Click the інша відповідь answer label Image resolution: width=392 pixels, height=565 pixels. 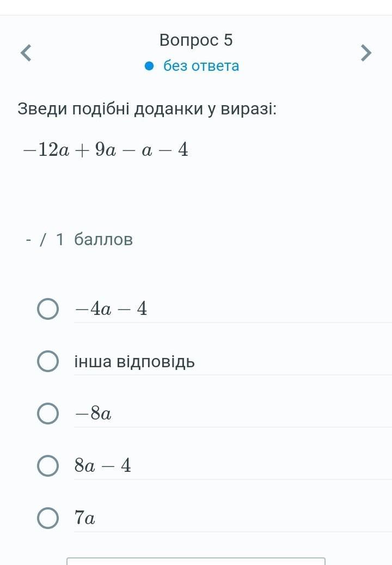[134, 362]
